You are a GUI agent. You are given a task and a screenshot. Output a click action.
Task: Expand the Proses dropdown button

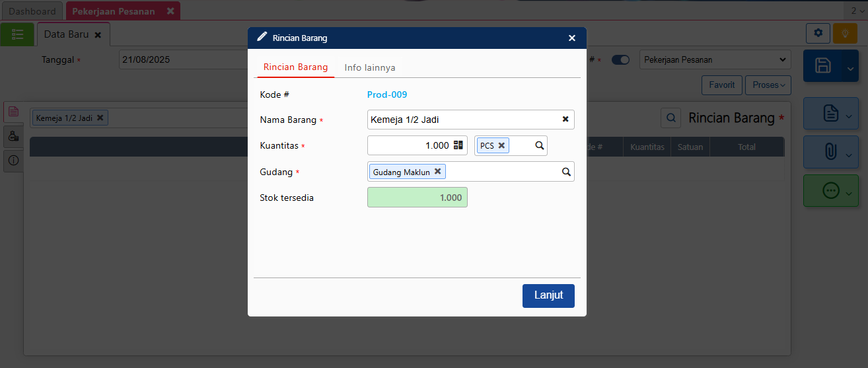coord(768,85)
